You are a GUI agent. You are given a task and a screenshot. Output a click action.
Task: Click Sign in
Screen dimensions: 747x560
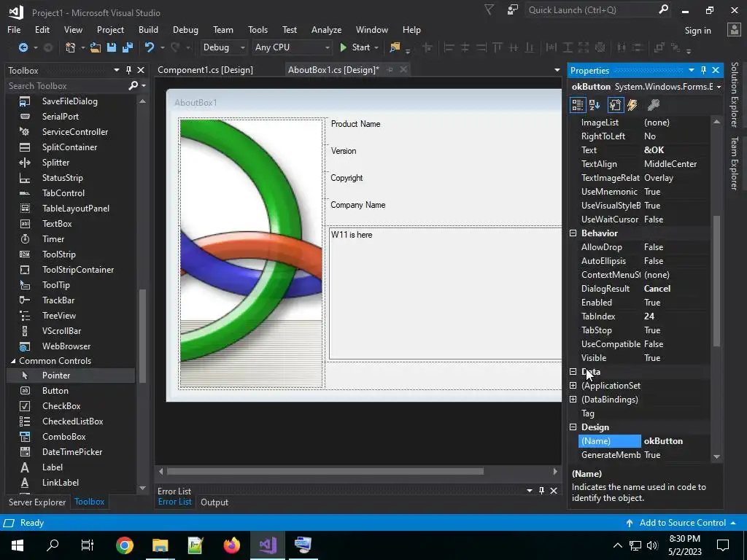pyautogui.click(x=697, y=31)
